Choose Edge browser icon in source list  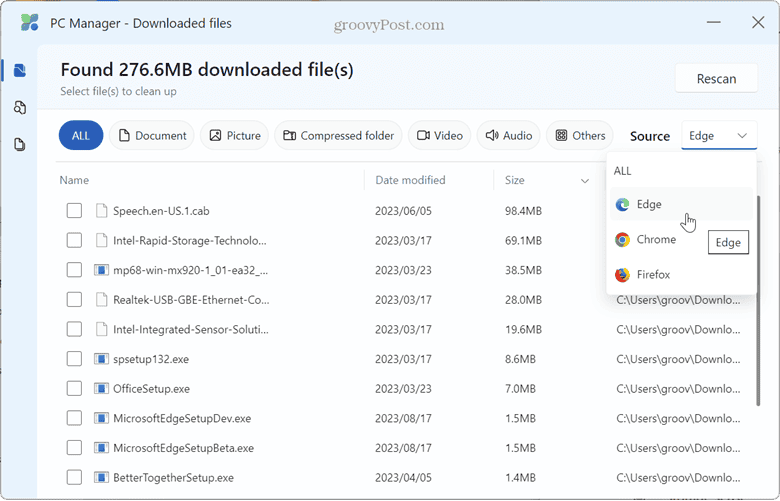tap(622, 204)
